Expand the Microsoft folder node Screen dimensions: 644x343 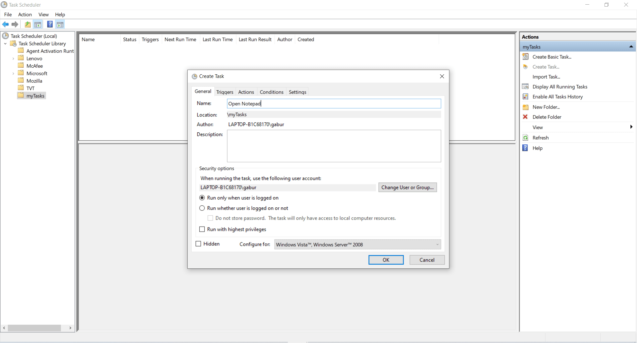coord(13,73)
